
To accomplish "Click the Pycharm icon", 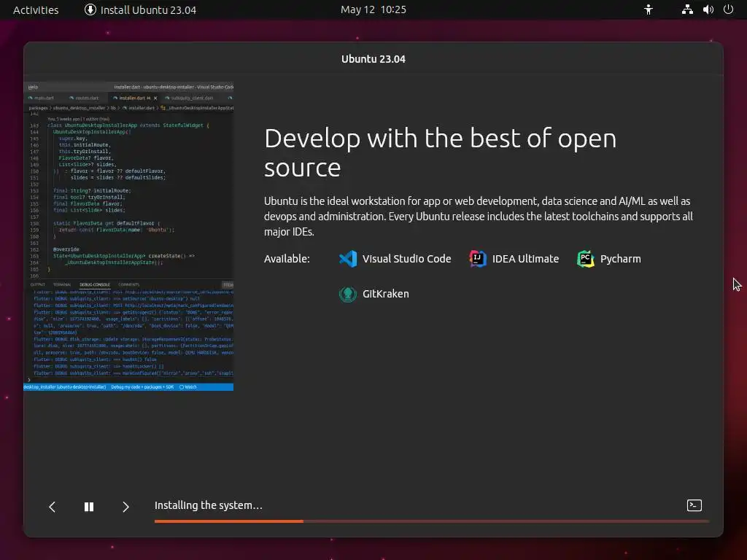I will pos(586,259).
